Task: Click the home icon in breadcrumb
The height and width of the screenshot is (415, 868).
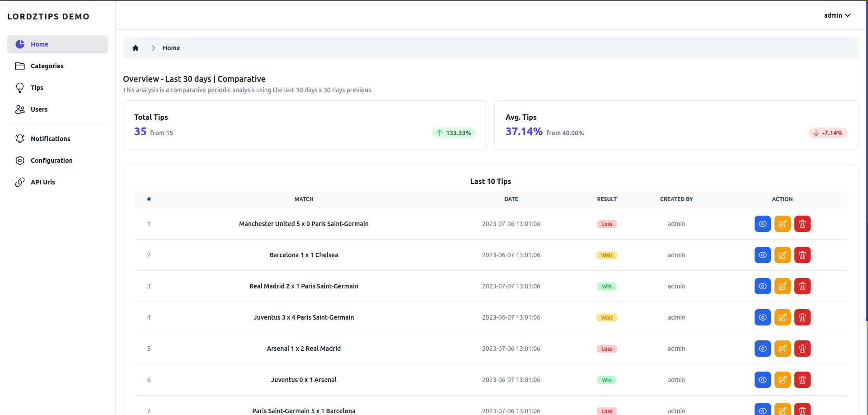Action: tap(136, 48)
